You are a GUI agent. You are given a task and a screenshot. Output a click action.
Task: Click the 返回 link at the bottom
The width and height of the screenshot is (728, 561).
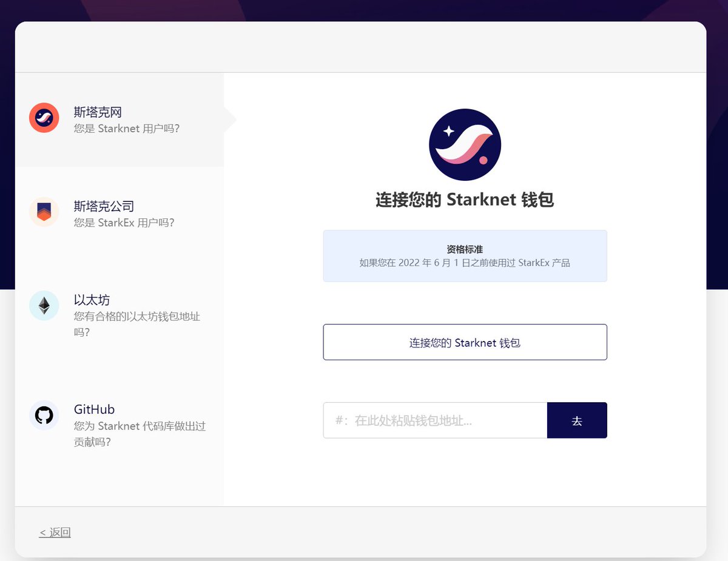point(55,531)
